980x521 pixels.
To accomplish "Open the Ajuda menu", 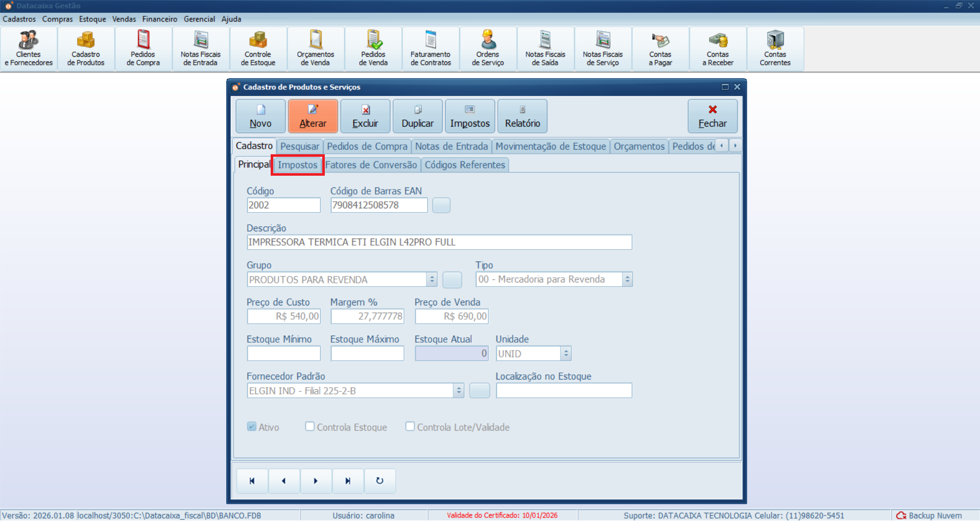I will tap(231, 19).
